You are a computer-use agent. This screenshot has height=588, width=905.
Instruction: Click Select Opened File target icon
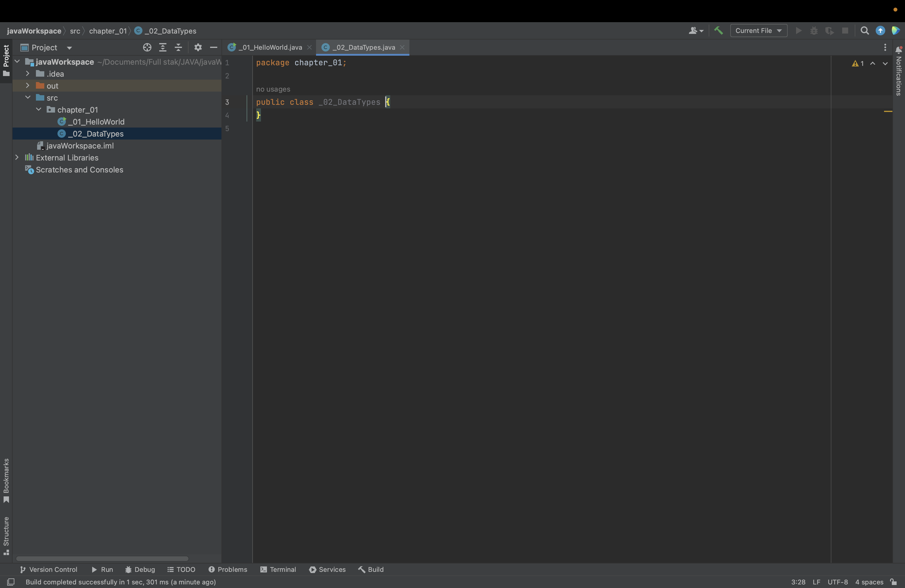(x=147, y=47)
